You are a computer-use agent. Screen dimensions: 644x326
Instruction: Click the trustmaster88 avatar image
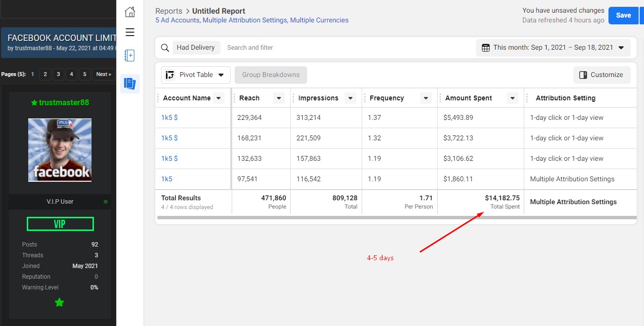click(x=60, y=150)
